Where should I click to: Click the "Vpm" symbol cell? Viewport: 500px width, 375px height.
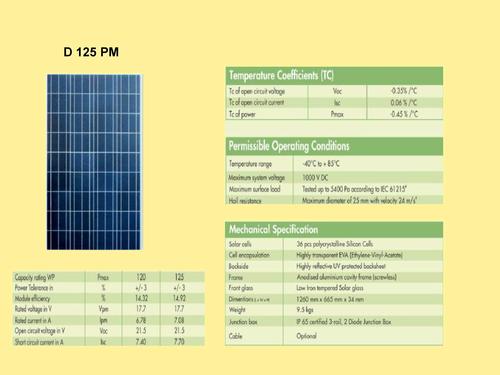104,309
